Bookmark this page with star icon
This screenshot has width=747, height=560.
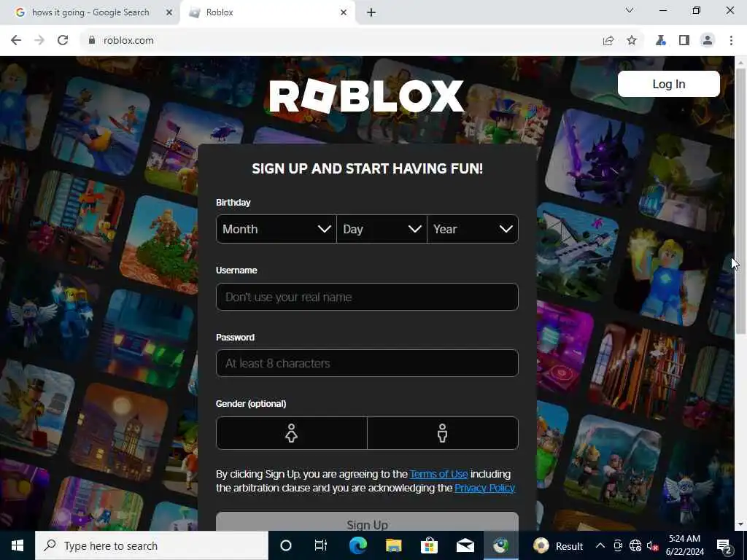pyautogui.click(x=632, y=41)
